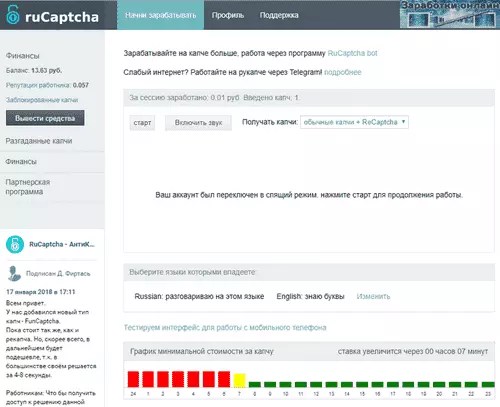Click the green bar for hour 12
This screenshot has height=407, width=500.
pos(316,385)
